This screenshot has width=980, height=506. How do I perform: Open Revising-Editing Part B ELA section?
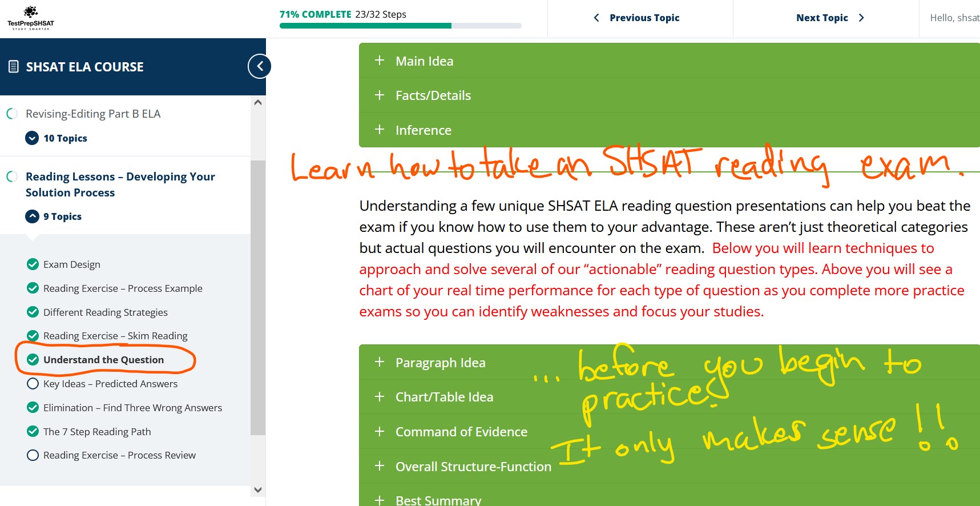93,114
